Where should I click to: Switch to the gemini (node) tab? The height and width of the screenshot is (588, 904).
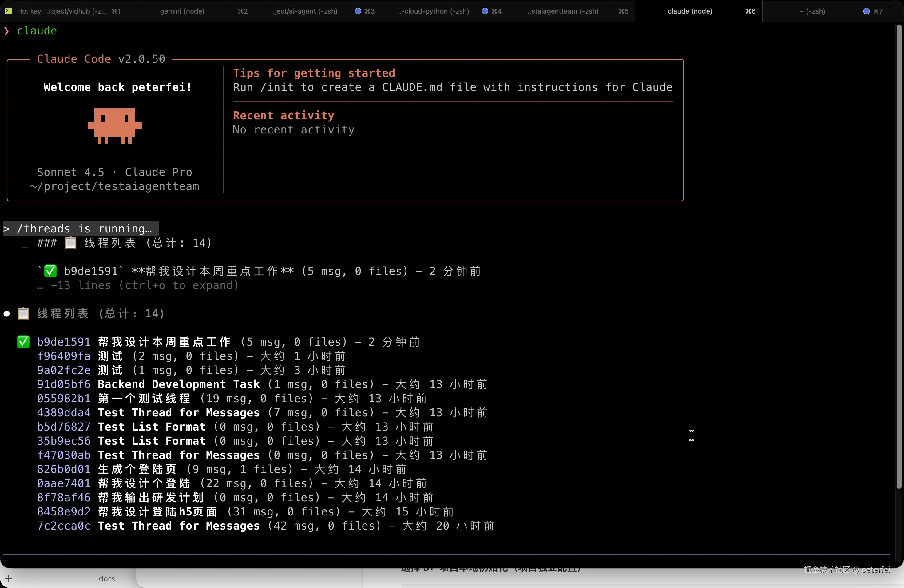(x=182, y=11)
